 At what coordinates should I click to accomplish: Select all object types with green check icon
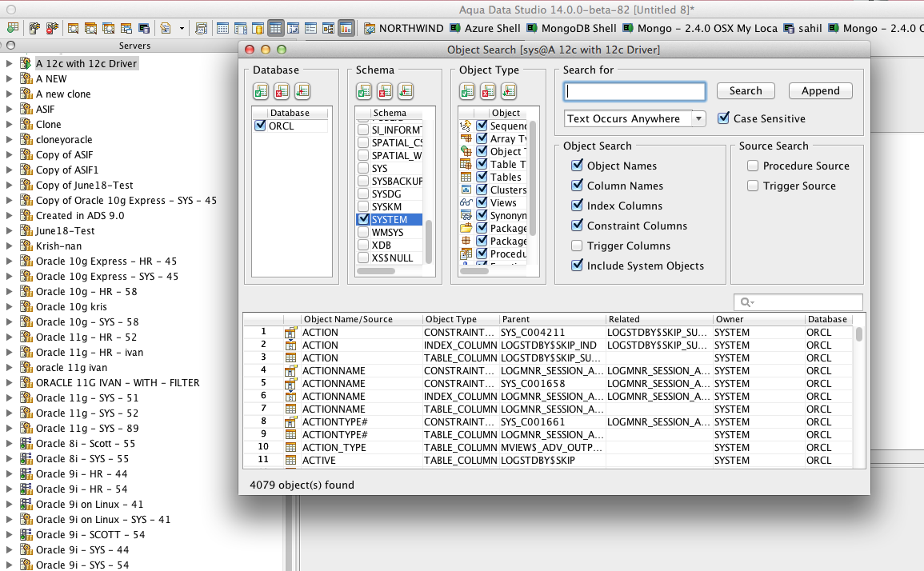(x=467, y=91)
